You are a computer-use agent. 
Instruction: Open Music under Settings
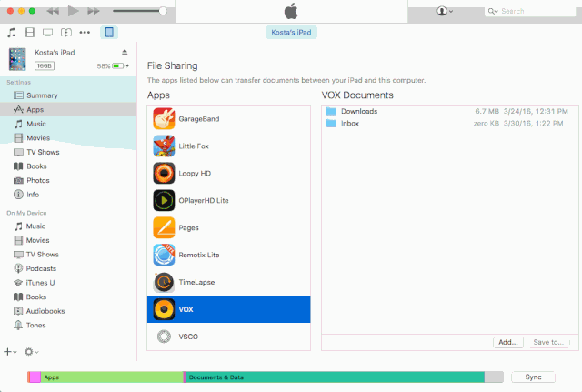[68, 124]
